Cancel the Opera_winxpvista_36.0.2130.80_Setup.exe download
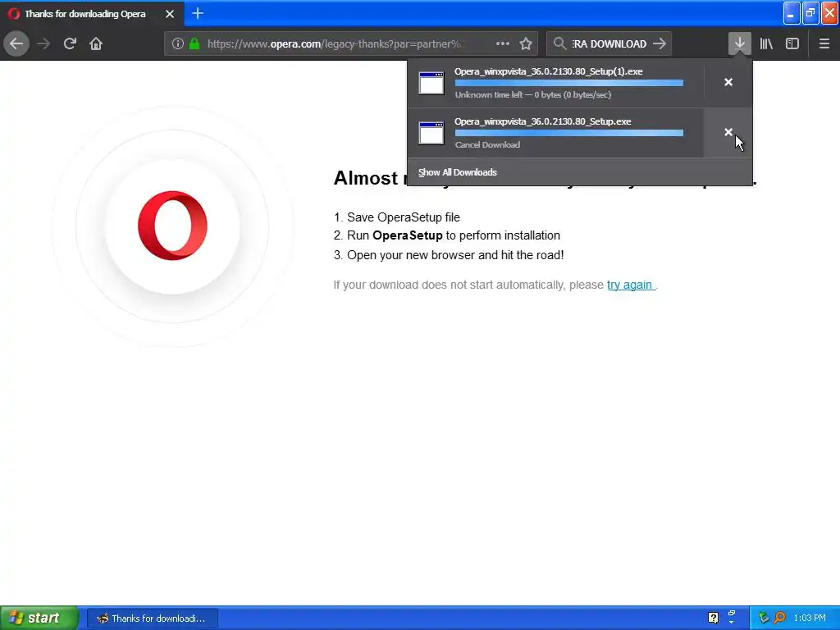840x630 pixels. pyautogui.click(x=728, y=132)
